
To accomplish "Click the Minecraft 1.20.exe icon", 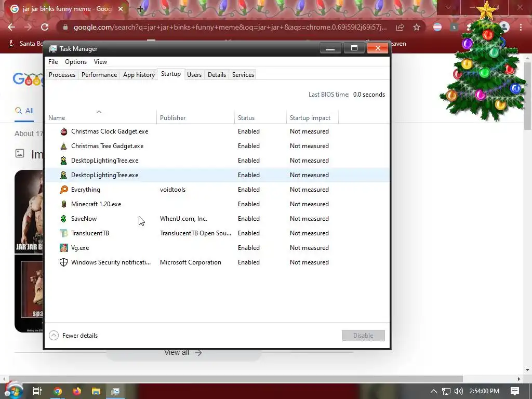I will pyautogui.click(x=64, y=204).
